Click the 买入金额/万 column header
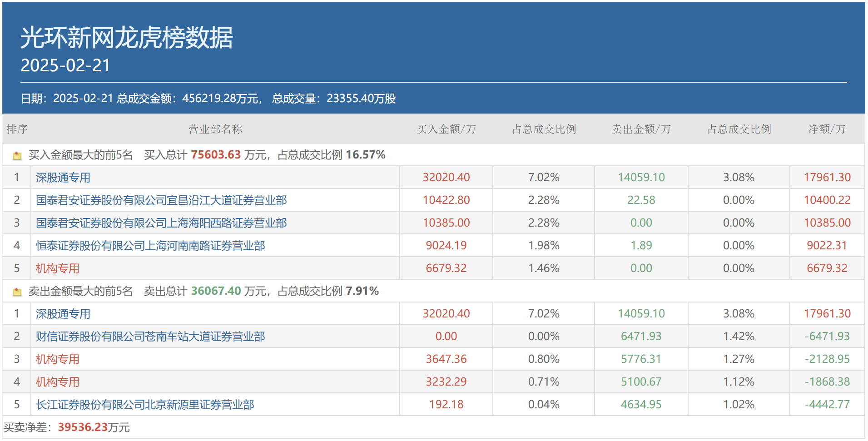The width and height of the screenshot is (868, 441). point(446,129)
